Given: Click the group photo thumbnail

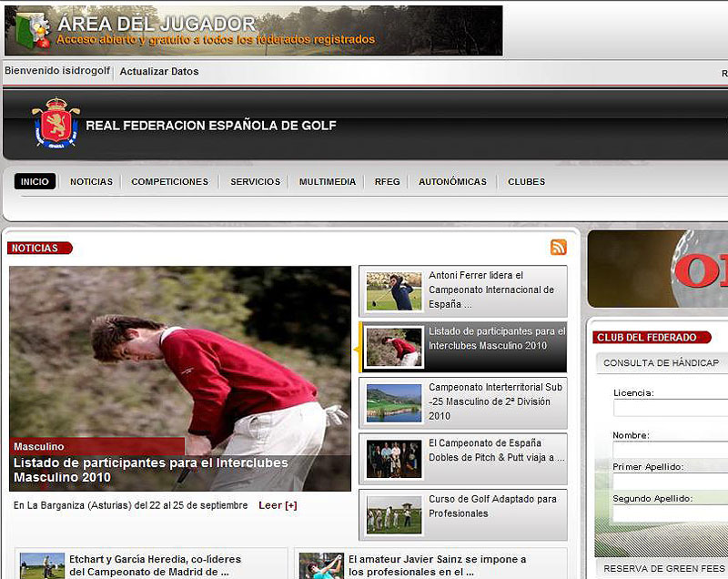Looking at the screenshot, I should pos(394,459).
